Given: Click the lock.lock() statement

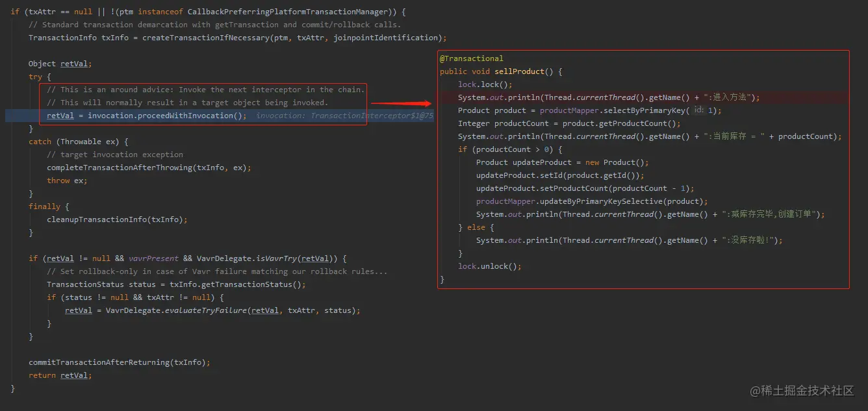Looking at the screenshot, I should (x=485, y=84).
